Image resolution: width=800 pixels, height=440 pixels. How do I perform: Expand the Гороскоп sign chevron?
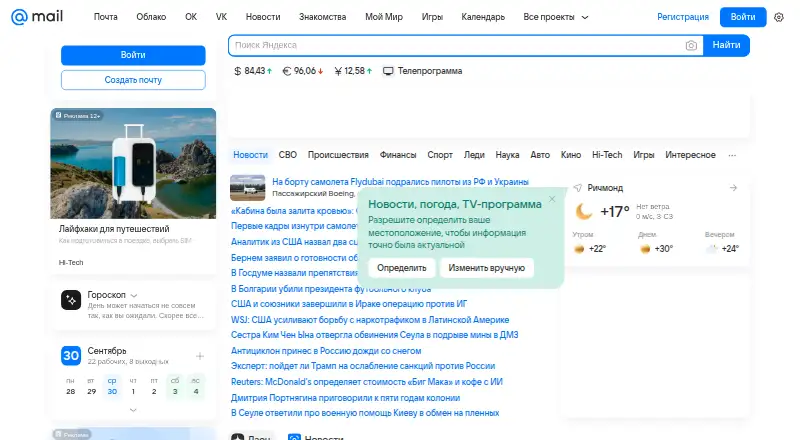(x=134, y=296)
